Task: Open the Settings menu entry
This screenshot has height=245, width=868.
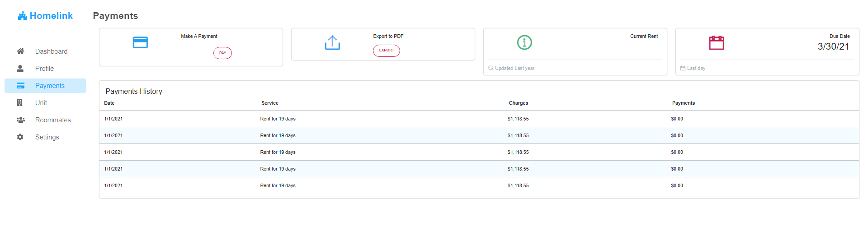Action: (47, 137)
